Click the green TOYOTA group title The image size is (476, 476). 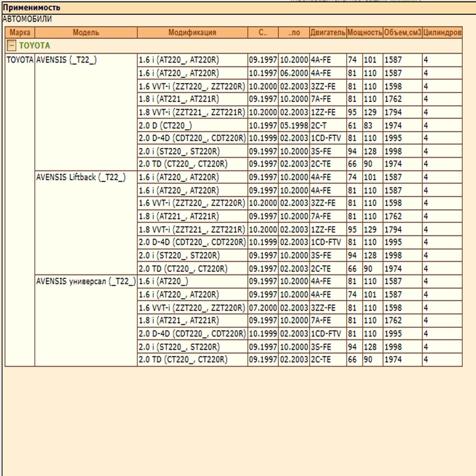pos(35,46)
